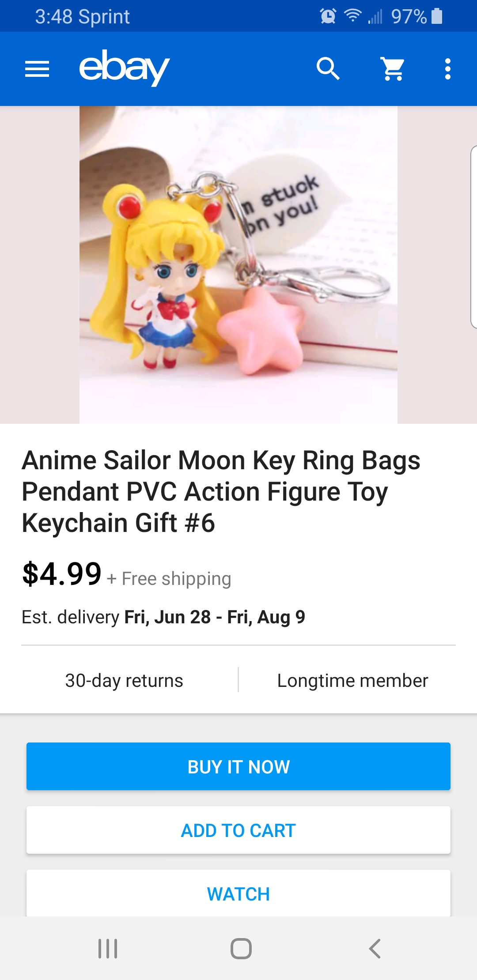
Task: Tap the Free shipping text
Action: point(176,578)
